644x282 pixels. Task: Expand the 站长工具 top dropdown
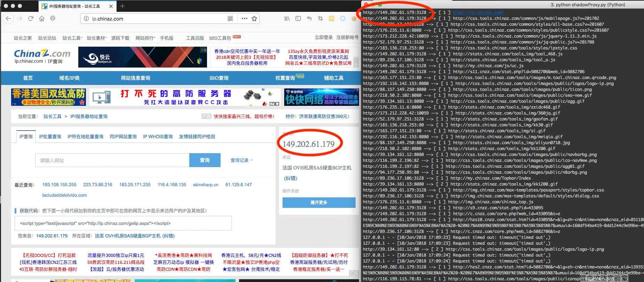pyautogui.click(x=72, y=38)
